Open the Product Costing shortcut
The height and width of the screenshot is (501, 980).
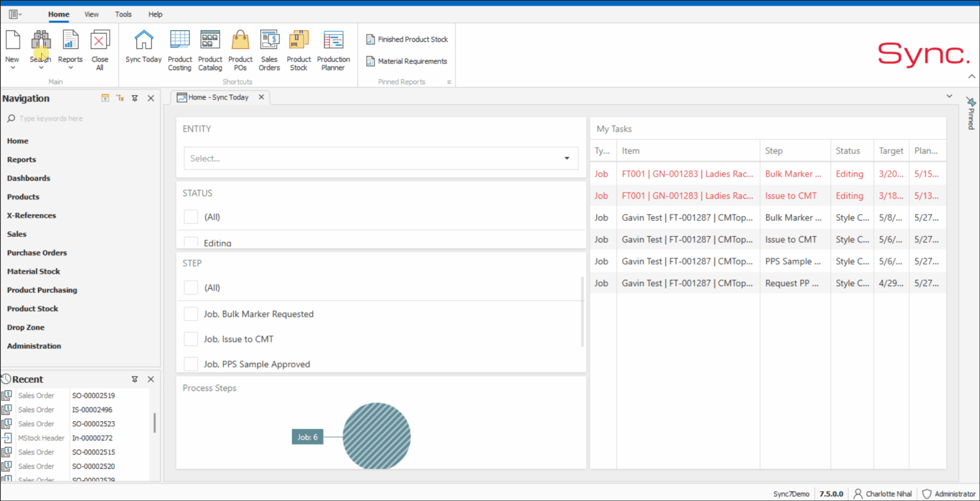(179, 50)
